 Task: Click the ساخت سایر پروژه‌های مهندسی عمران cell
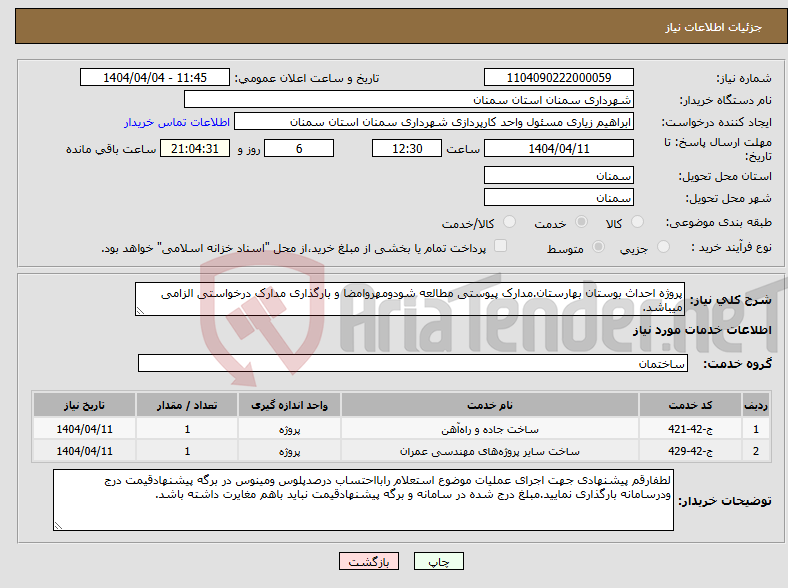[x=490, y=451]
